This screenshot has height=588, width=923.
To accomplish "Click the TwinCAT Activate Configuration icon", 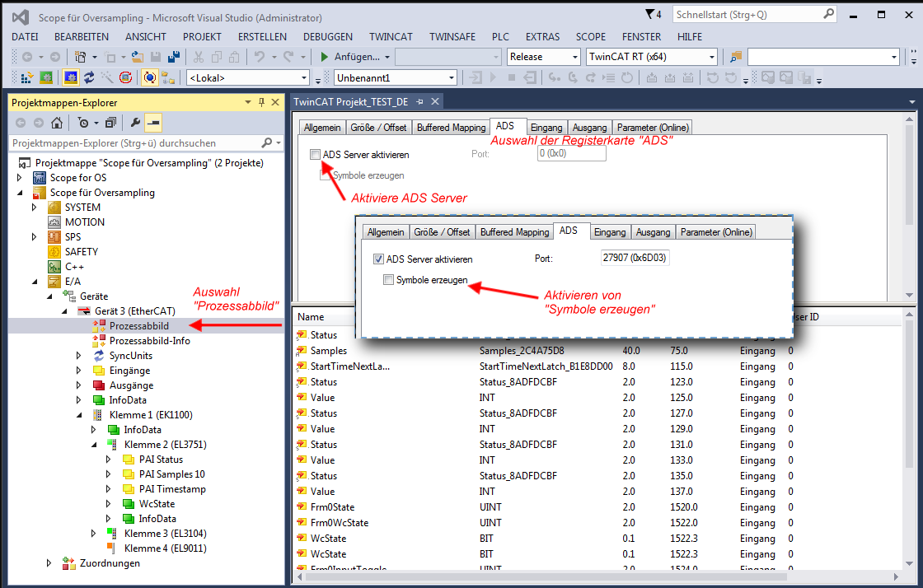I will point(26,77).
